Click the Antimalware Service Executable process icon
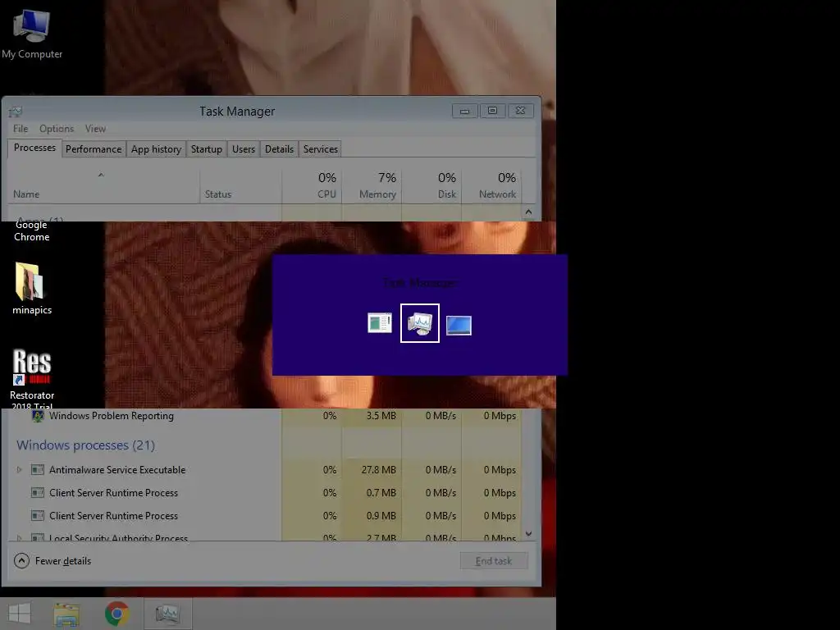Screen dimensions: 840x630 [x=38, y=470]
